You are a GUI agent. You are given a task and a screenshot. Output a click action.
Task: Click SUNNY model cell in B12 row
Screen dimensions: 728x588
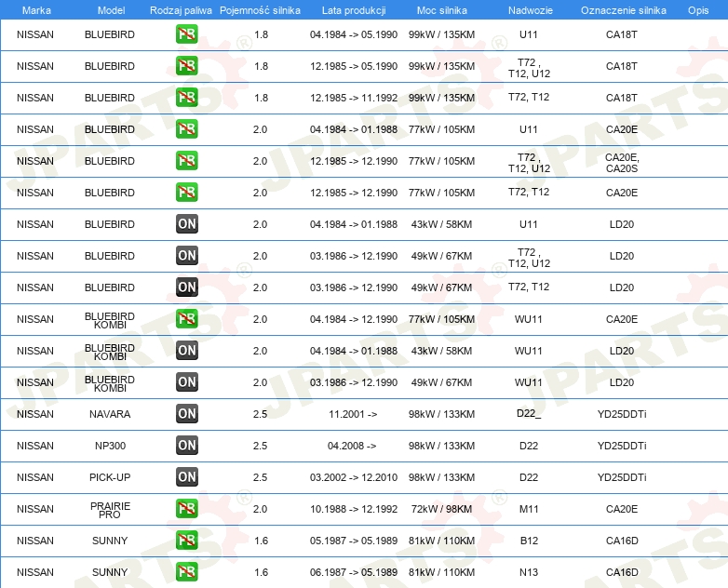110,541
